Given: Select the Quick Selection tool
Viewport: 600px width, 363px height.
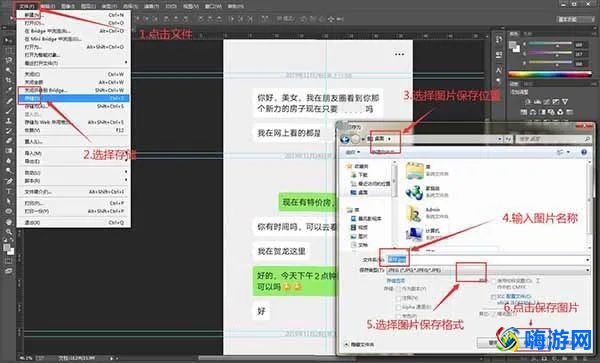Looking at the screenshot, I should pyautogui.click(x=8, y=70).
